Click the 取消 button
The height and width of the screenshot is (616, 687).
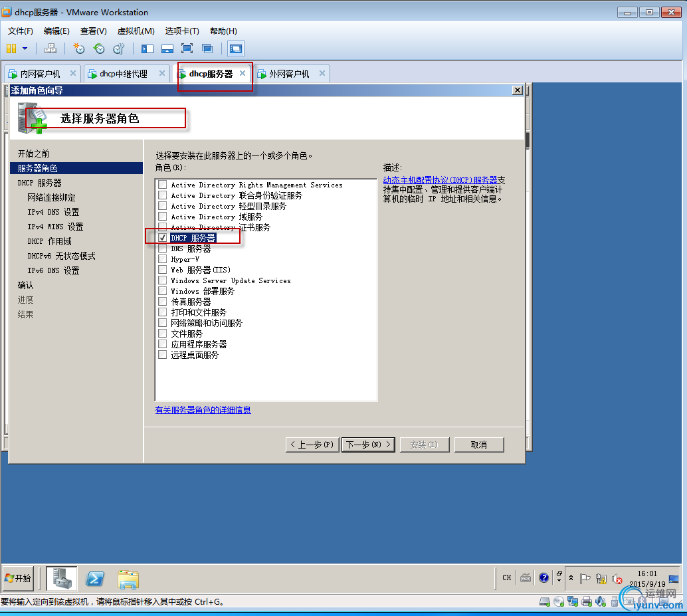point(479,445)
